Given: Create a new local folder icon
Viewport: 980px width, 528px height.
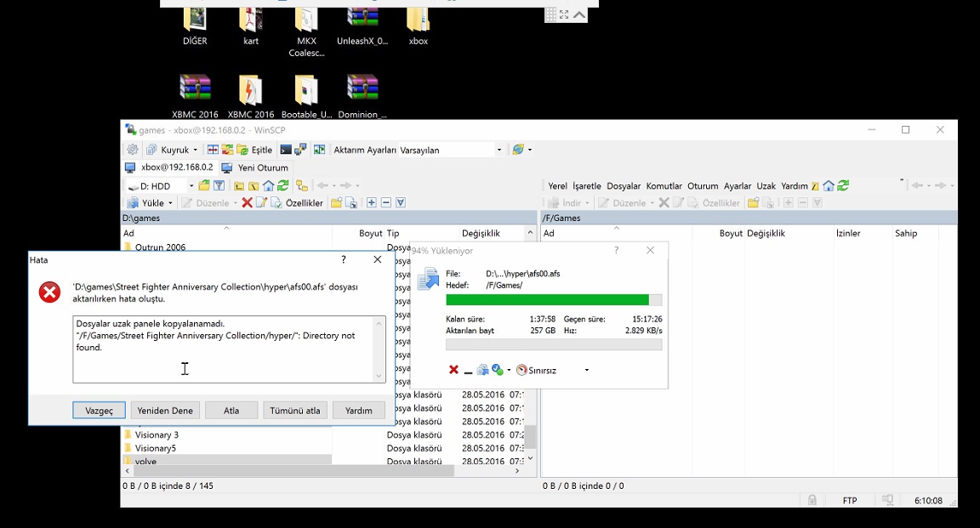Looking at the screenshot, I should 336,202.
